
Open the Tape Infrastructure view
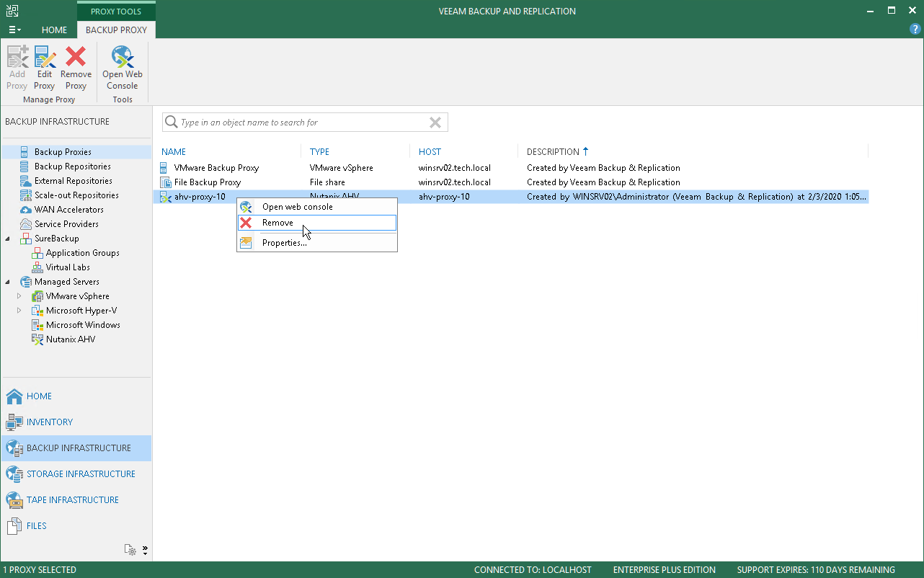[76, 500]
